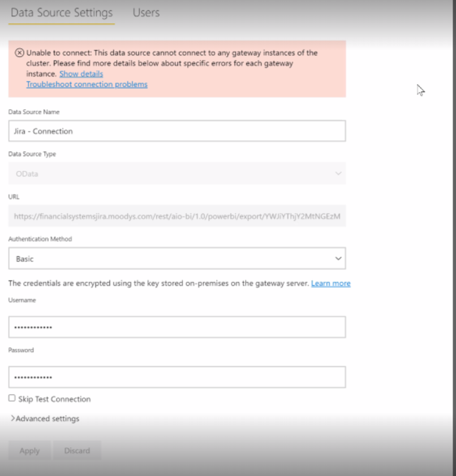Click the URL field
The height and width of the screenshot is (476, 456).
point(177,216)
